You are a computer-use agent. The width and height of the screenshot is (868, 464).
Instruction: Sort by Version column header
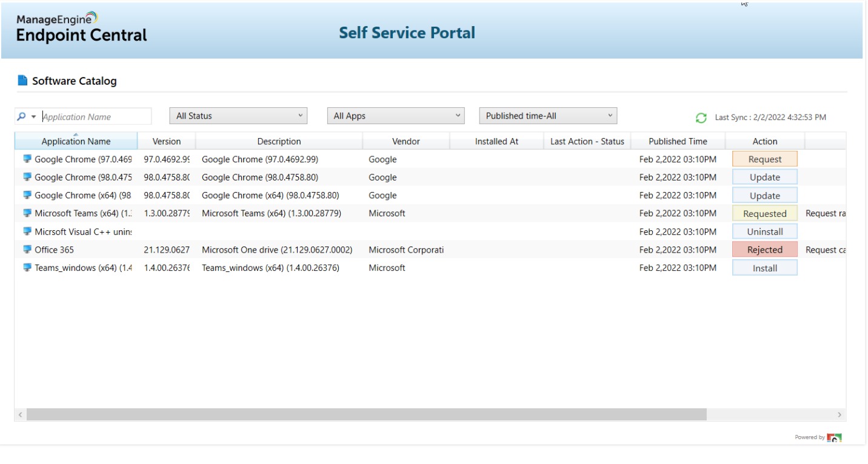[x=167, y=141]
